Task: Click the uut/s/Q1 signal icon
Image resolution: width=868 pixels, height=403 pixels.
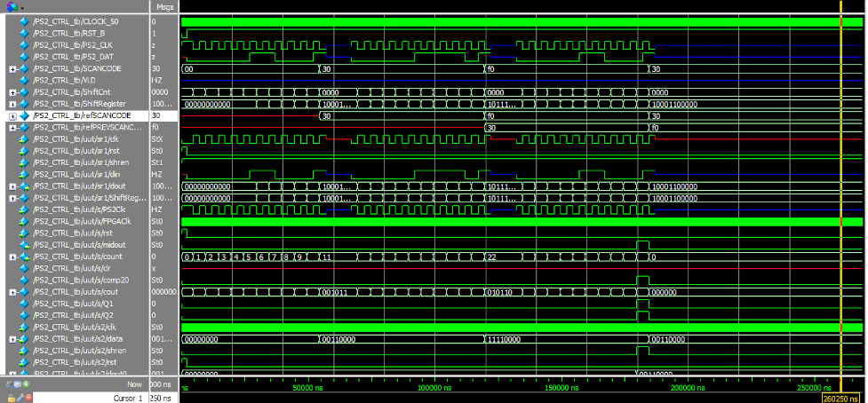Action: point(24,304)
